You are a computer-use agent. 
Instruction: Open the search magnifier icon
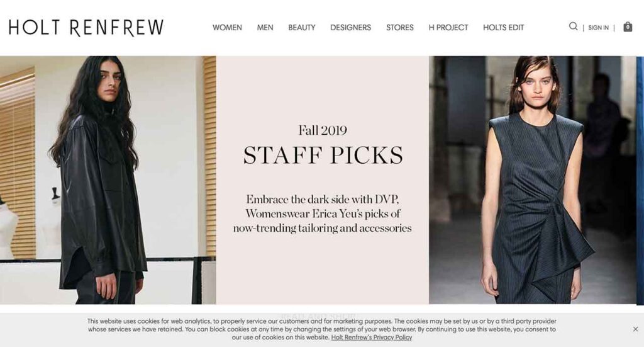(x=573, y=26)
